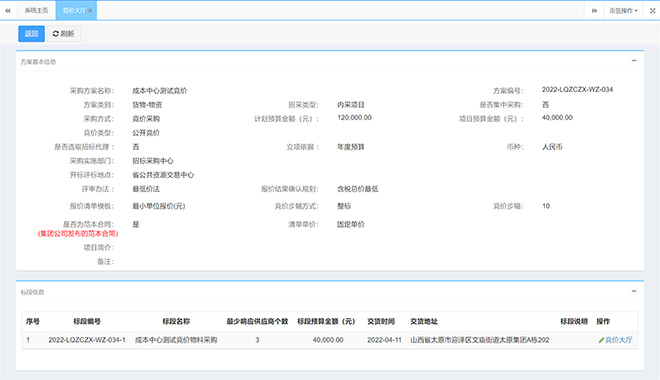Open the 竞价大厅 link in the table row
The height and width of the screenshot is (380, 660).
click(x=618, y=340)
